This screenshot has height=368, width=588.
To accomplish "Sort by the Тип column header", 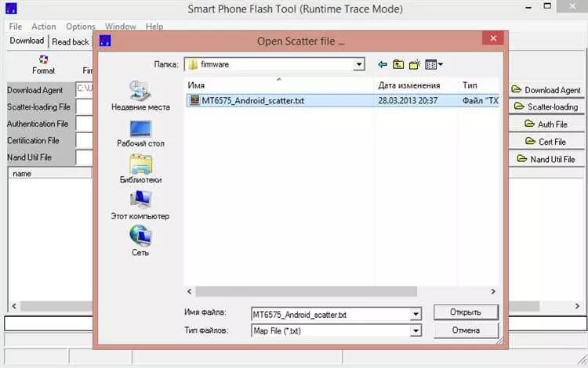I will [479, 85].
